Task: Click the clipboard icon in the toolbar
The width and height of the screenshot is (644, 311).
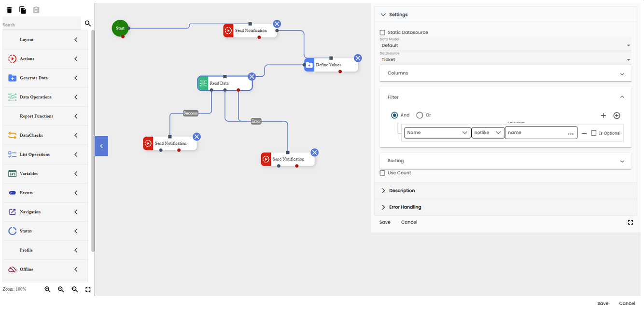Action: click(x=36, y=9)
